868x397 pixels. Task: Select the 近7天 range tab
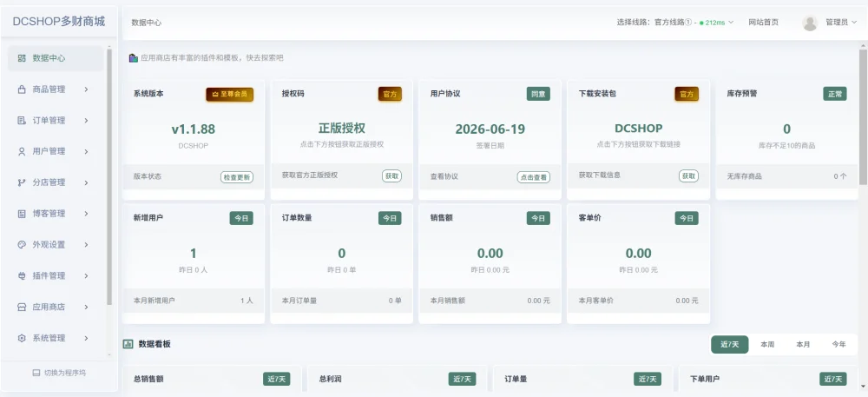[x=730, y=344]
